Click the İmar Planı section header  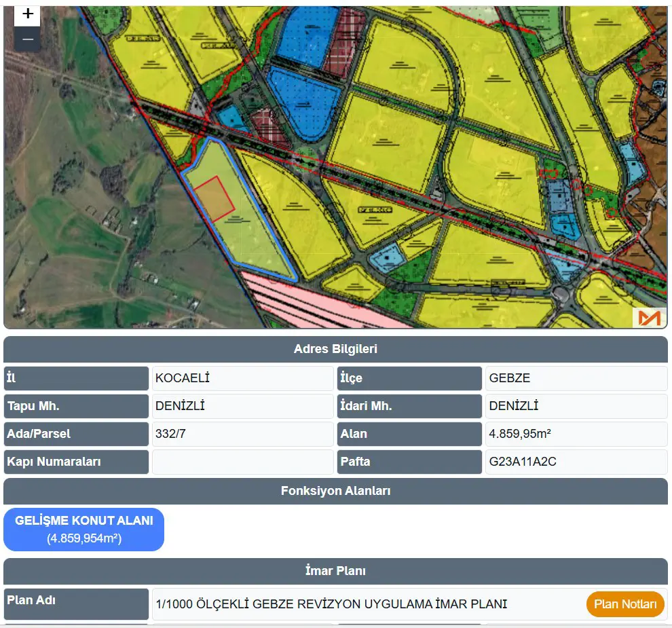[x=335, y=571]
